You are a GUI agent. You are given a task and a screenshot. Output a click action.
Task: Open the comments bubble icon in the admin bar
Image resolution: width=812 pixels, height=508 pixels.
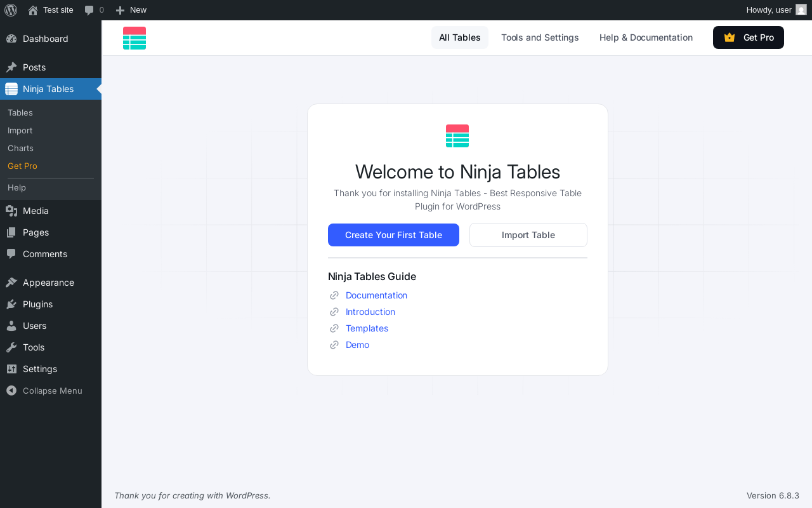point(89,10)
